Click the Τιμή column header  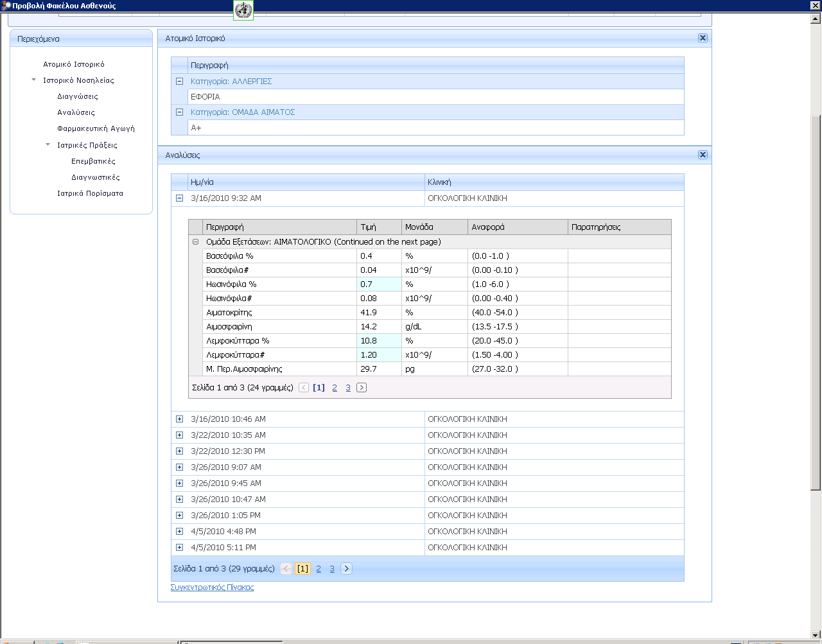(x=379, y=227)
